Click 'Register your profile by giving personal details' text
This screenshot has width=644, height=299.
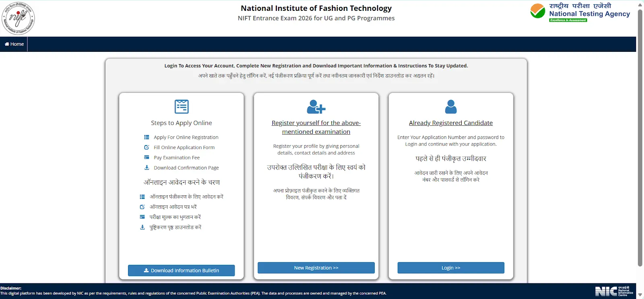pyautogui.click(x=316, y=149)
